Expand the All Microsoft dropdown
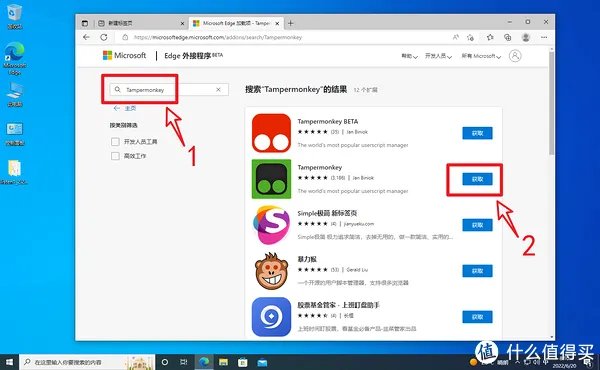Screen dimensions: 600x370 coord(481,56)
